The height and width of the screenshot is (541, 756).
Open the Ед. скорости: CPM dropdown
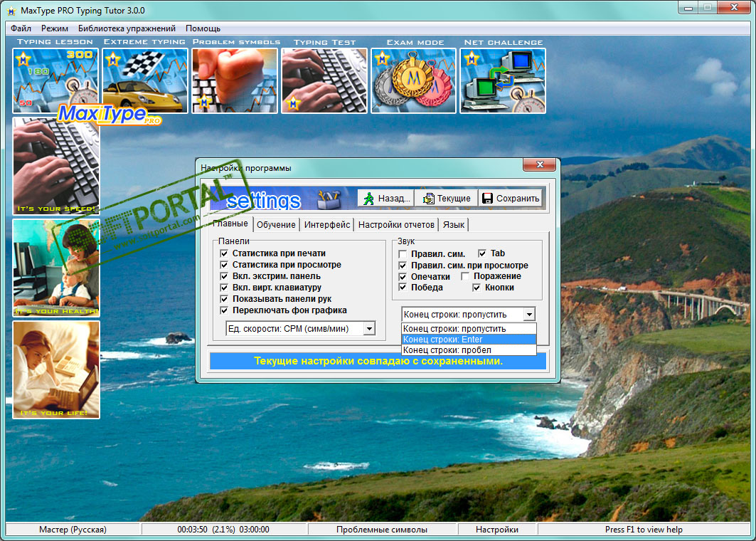(x=369, y=329)
